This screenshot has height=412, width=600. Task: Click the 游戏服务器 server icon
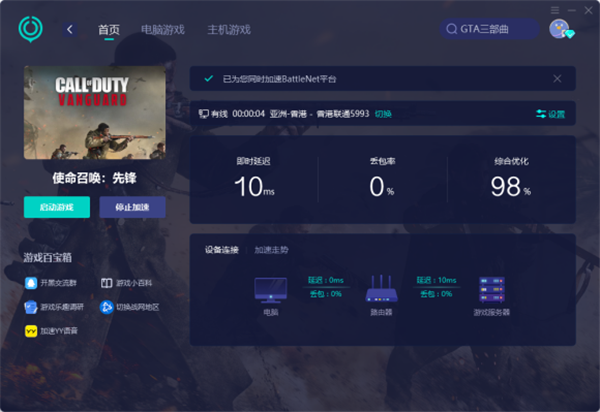(492, 290)
